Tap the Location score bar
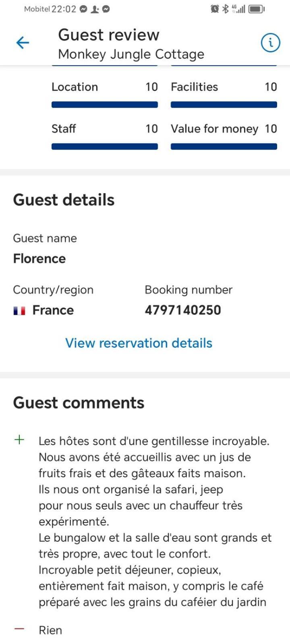 105,105
